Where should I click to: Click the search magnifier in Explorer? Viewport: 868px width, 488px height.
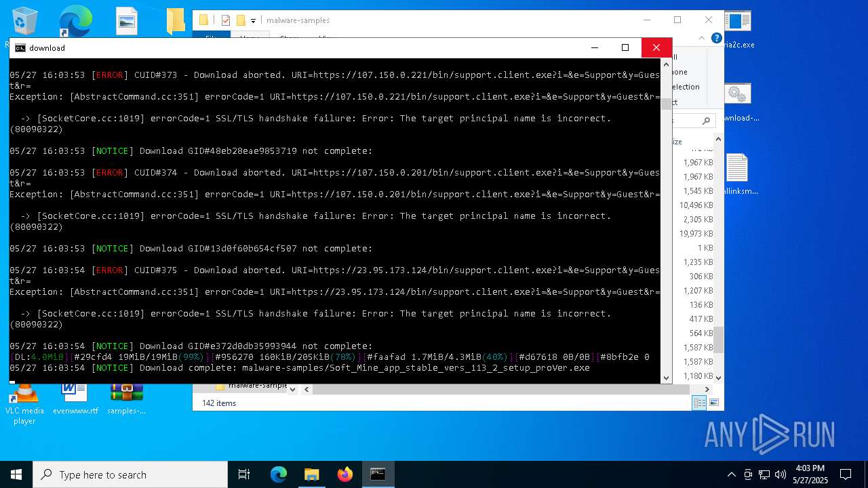[706, 121]
